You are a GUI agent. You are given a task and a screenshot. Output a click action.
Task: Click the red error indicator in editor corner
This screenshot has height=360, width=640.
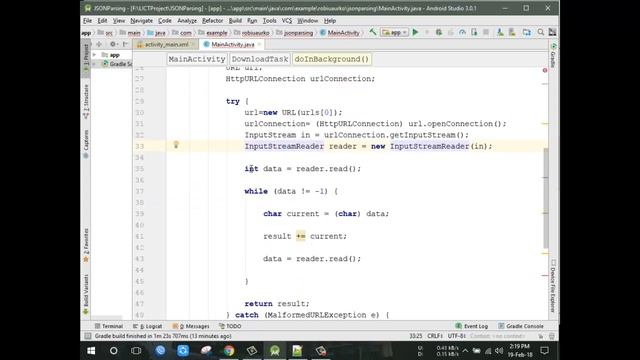pos(545,70)
